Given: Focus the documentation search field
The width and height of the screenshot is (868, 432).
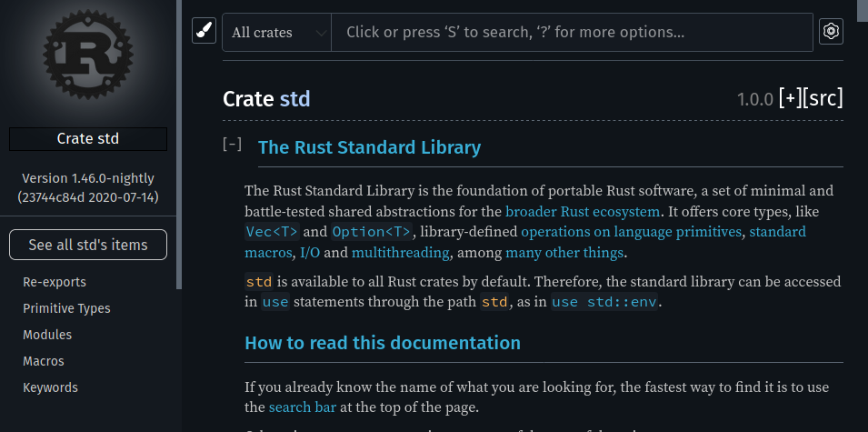Looking at the screenshot, I should pos(572,32).
